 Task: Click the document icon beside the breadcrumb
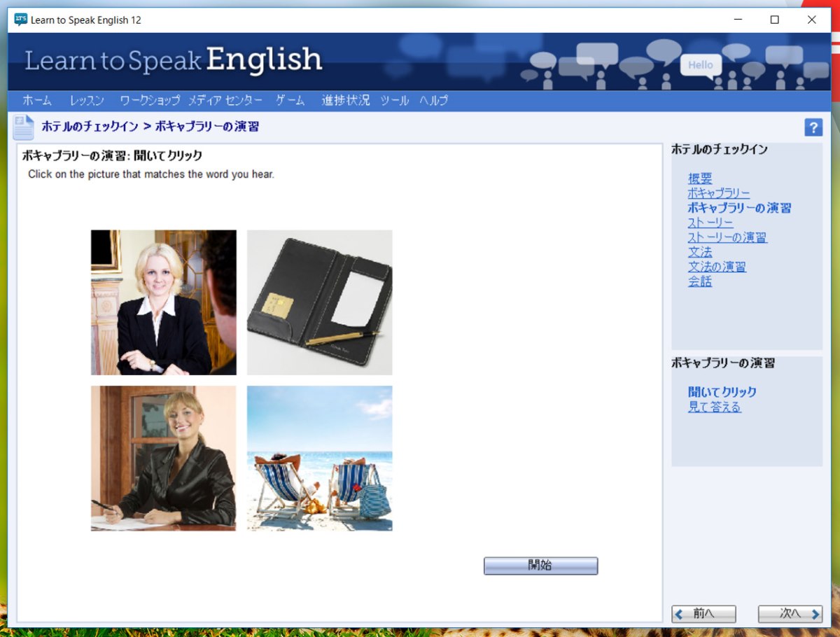click(23, 127)
